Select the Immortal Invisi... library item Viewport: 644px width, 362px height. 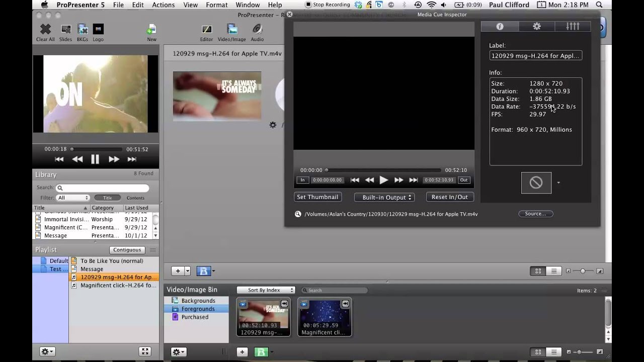(x=93, y=219)
